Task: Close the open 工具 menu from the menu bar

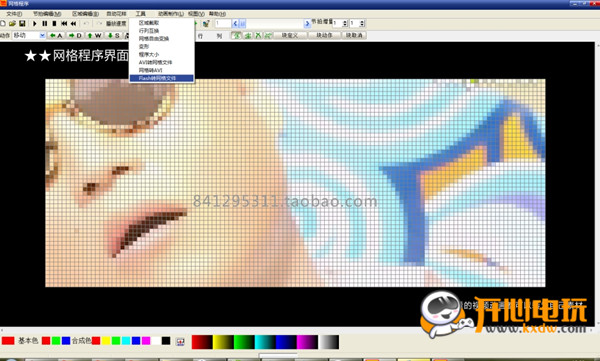Action: [140, 14]
